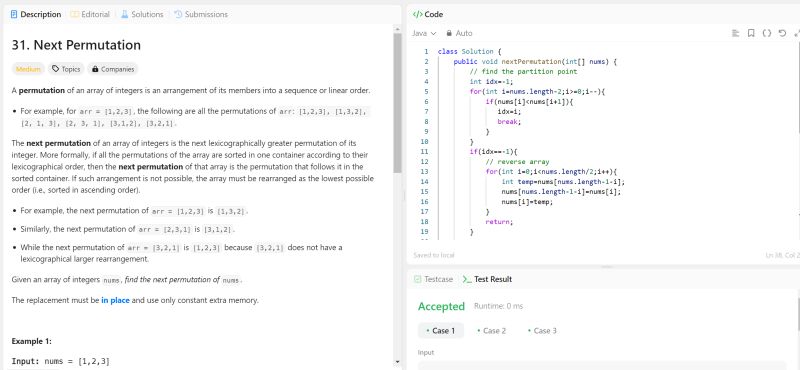Open the Java language dropdown

pyautogui.click(x=424, y=33)
